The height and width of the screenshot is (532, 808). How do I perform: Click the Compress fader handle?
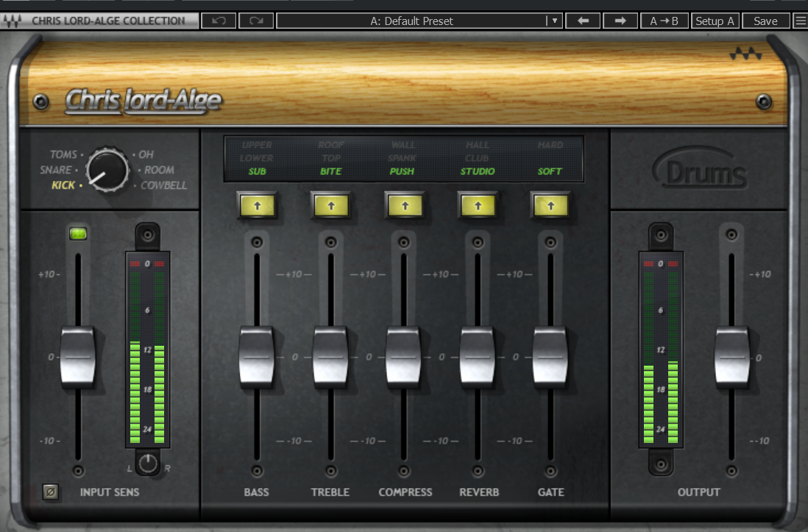404,357
